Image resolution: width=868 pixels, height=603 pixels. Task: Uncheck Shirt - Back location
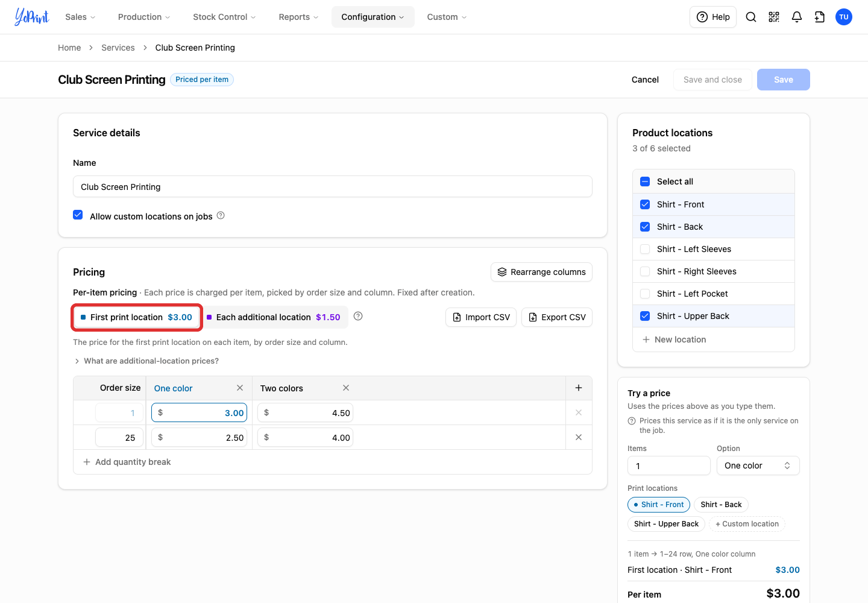[x=645, y=227]
